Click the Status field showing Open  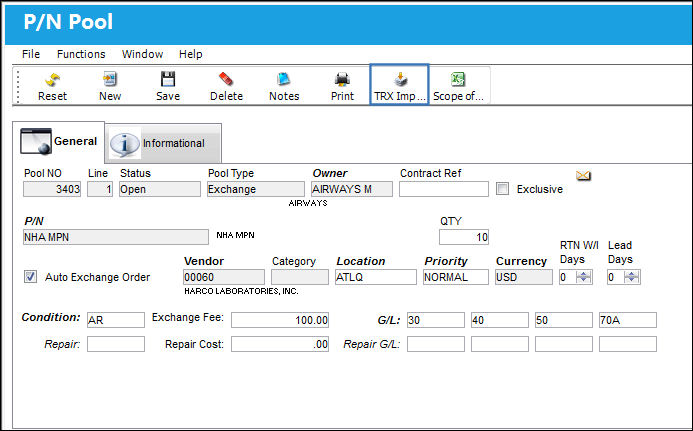[x=160, y=189]
